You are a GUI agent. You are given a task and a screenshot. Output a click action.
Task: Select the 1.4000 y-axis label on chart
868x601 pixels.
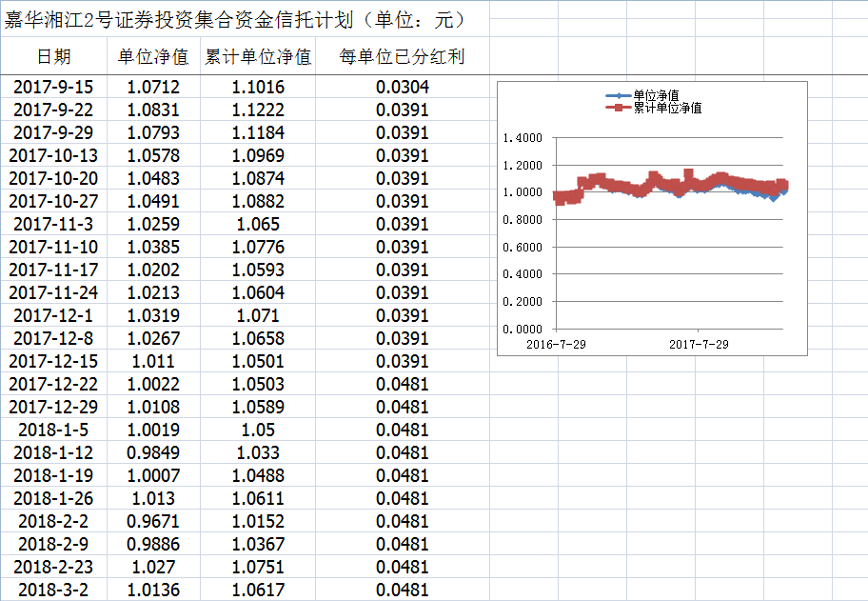pyautogui.click(x=522, y=138)
